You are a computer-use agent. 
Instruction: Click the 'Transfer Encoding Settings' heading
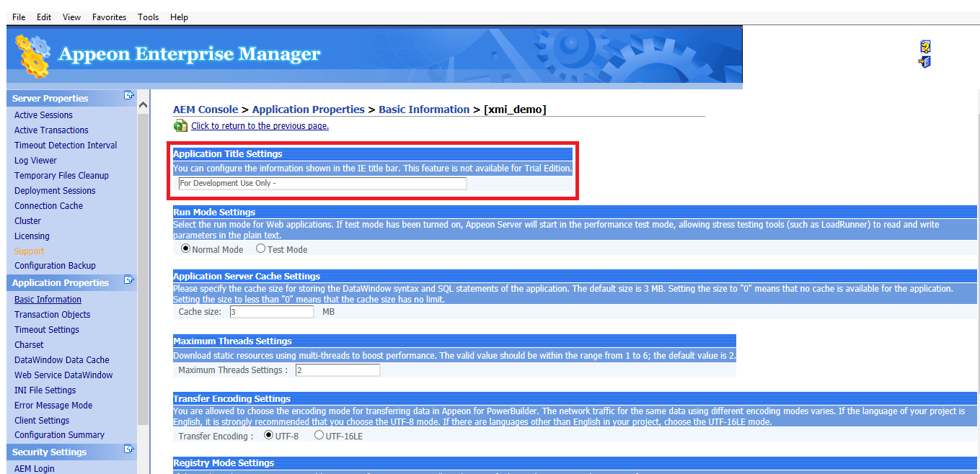[231, 399]
